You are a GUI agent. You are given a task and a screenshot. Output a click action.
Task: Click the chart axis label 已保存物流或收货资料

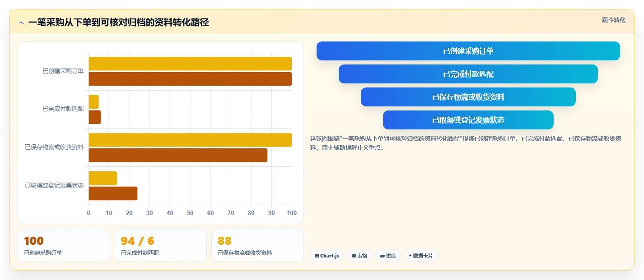(54, 147)
